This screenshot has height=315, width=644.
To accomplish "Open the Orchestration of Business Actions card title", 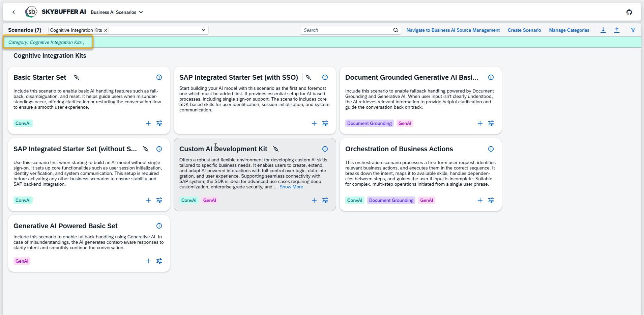I will [399, 149].
